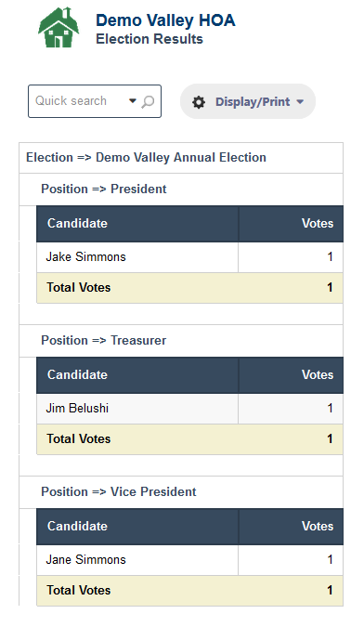Click Total Votes row under Treasurer
The height and width of the screenshot is (627, 364).
189,439
